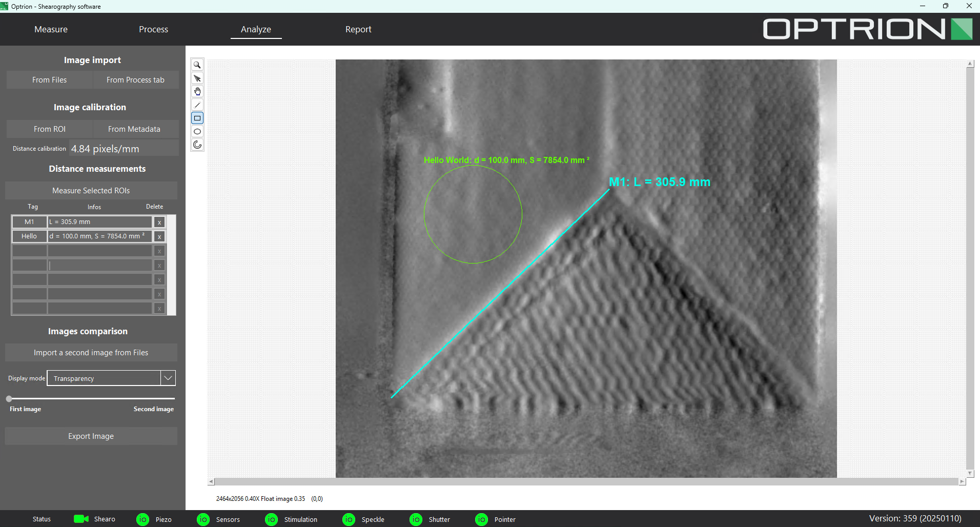
Task: Switch to the Analyze tab
Action: coord(256,29)
